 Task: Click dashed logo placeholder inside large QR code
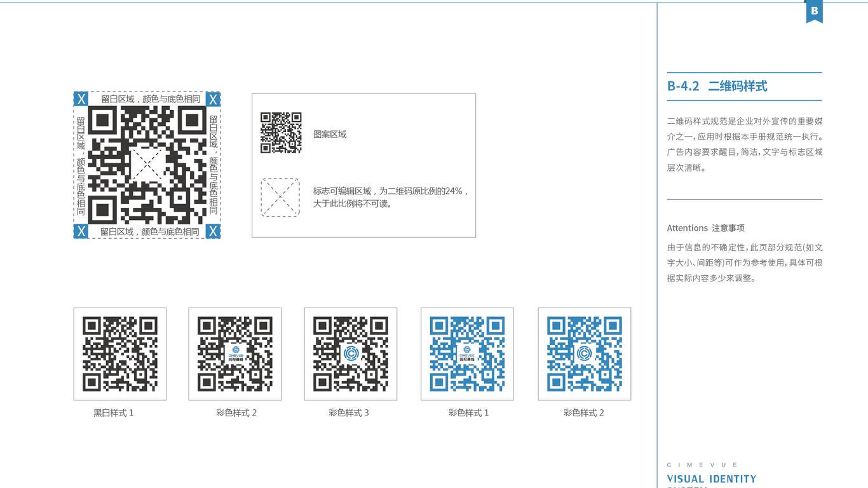click(147, 165)
